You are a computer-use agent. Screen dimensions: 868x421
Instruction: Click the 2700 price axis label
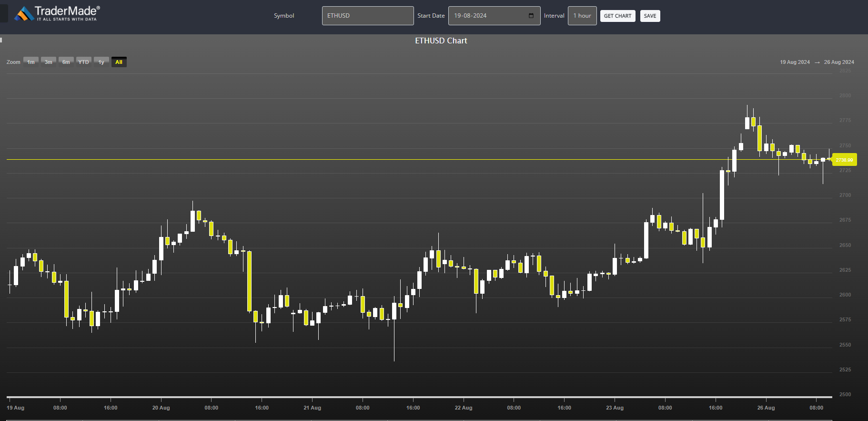click(845, 195)
